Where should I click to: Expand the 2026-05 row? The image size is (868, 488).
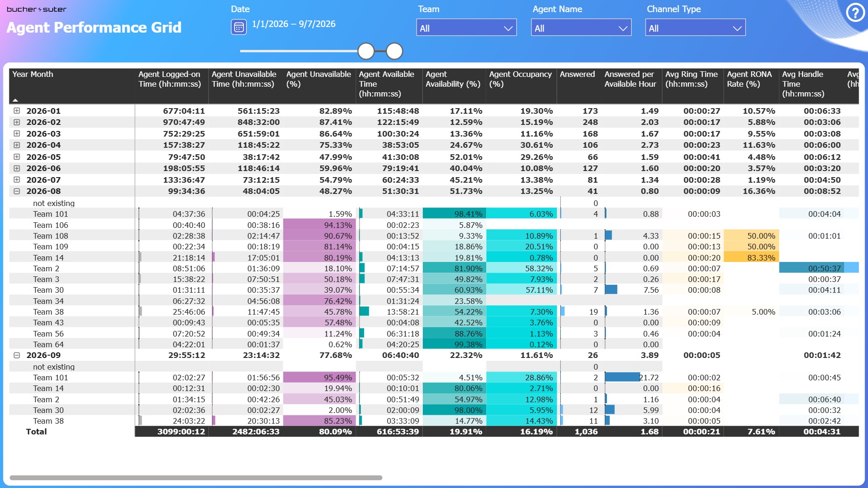[x=17, y=157]
